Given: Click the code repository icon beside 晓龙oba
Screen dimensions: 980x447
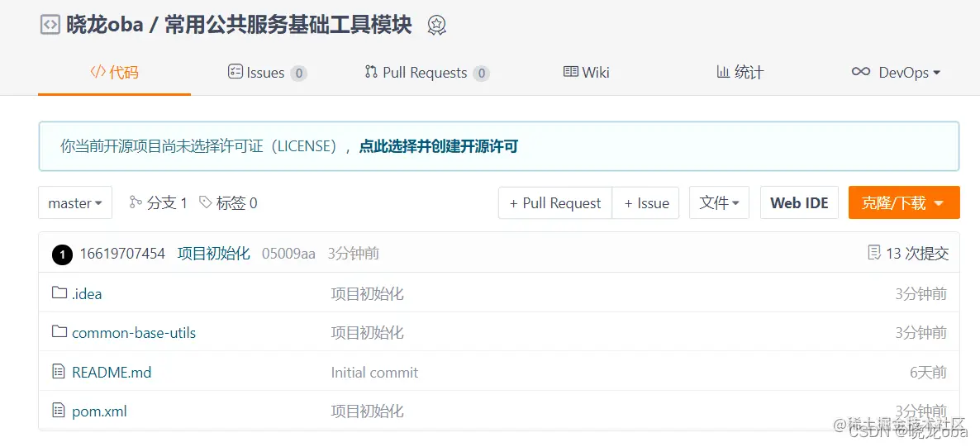Looking at the screenshot, I should click(x=50, y=25).
